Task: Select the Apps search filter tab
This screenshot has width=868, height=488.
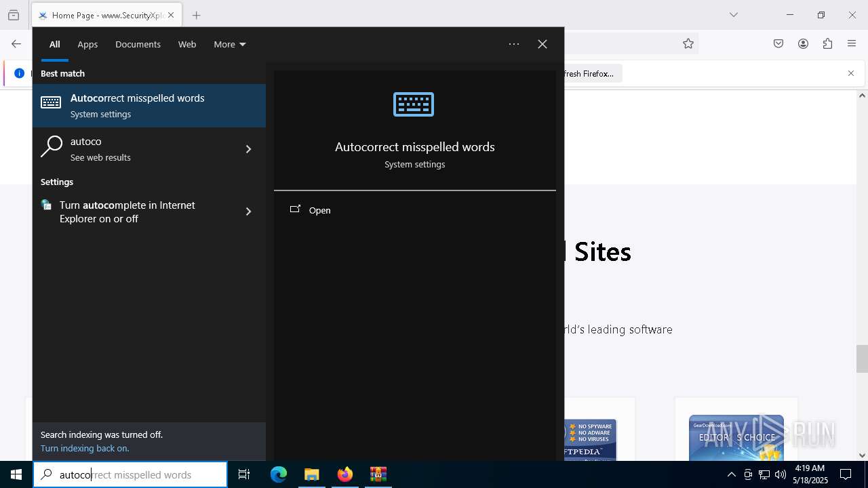Action: pyautogui.click(x=87, y=44)
